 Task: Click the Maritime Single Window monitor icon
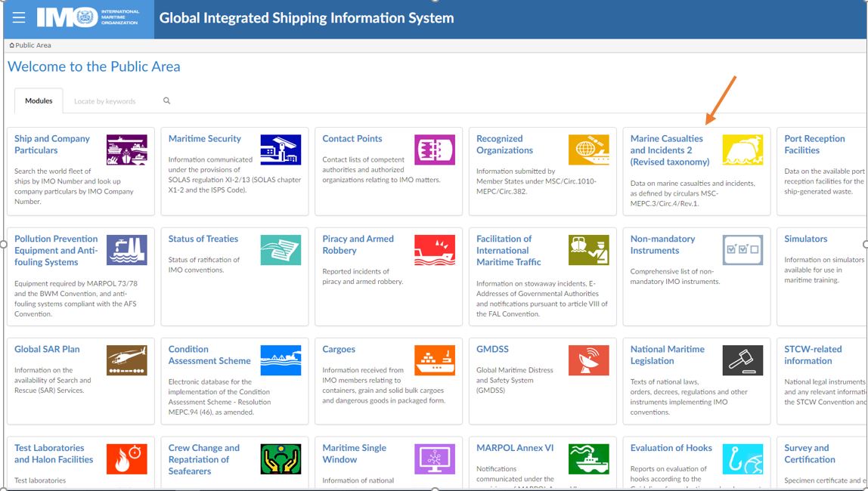(x=435, y=459)
